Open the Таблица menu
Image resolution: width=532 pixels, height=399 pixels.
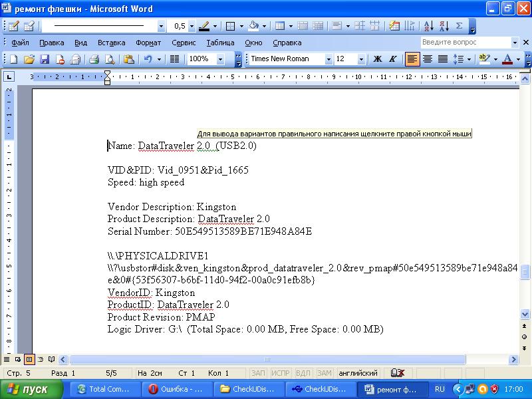[x=220, y=43]
